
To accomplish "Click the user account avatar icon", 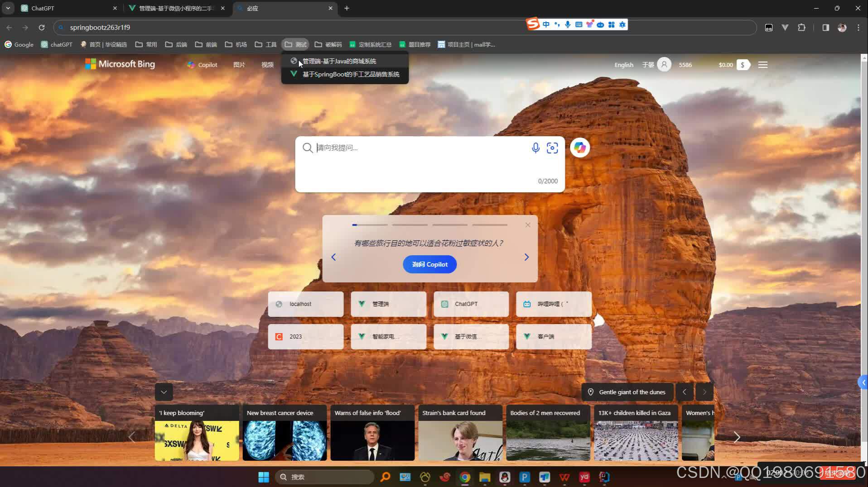I will pyautogui.click(x=664, y=65).
